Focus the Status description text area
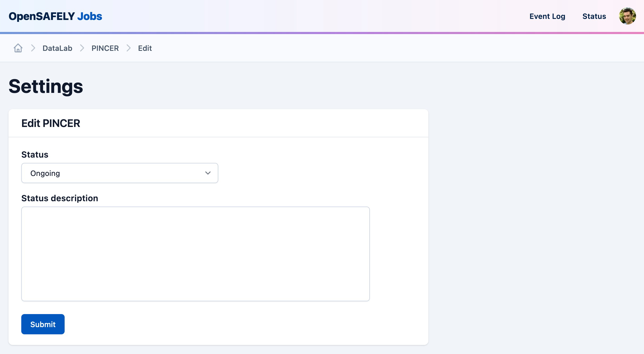 [x=195, y=254]
